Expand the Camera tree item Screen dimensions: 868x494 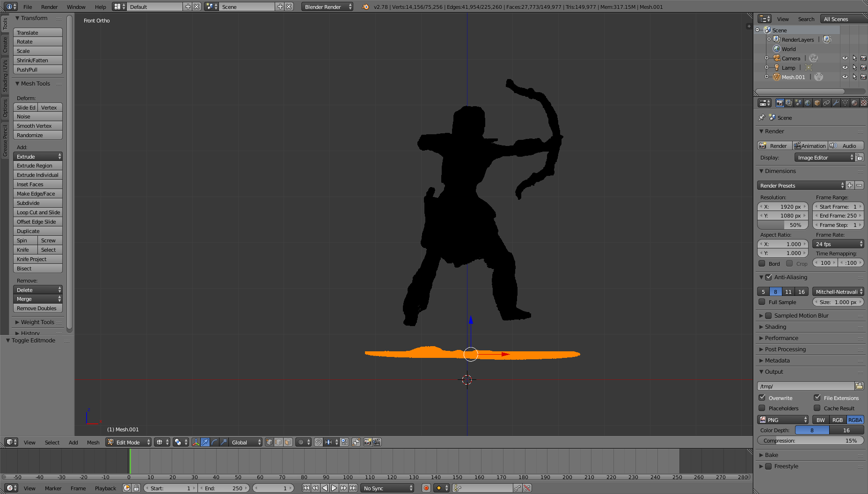[766, 58]
